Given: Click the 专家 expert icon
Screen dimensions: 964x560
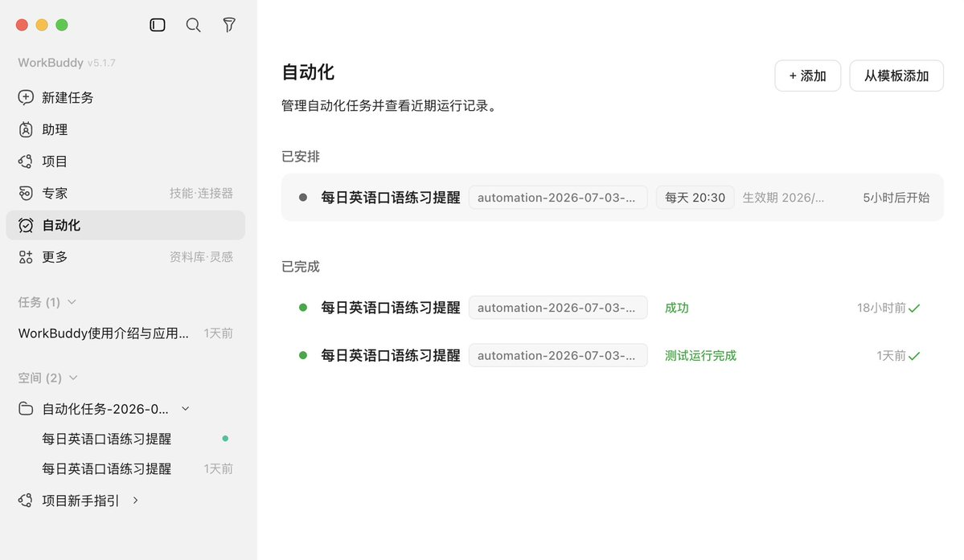Looking at the screenshot, I should click(x=26, y=194).
